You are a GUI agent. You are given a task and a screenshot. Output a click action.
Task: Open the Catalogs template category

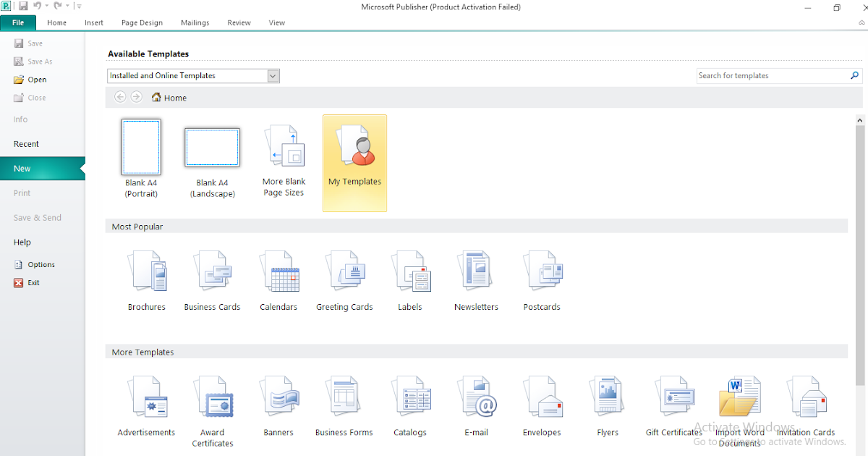tap(410, 406)
